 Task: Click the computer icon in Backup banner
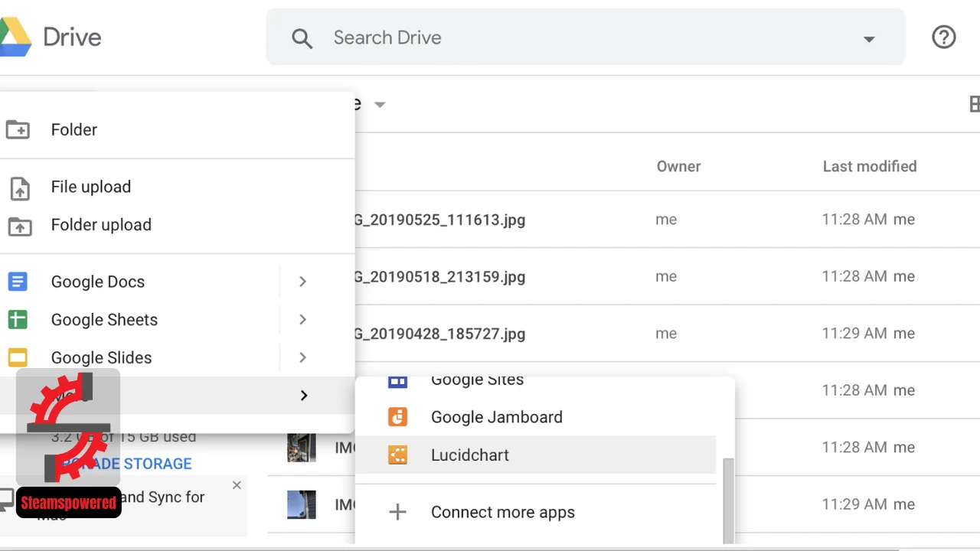point(6,499)
